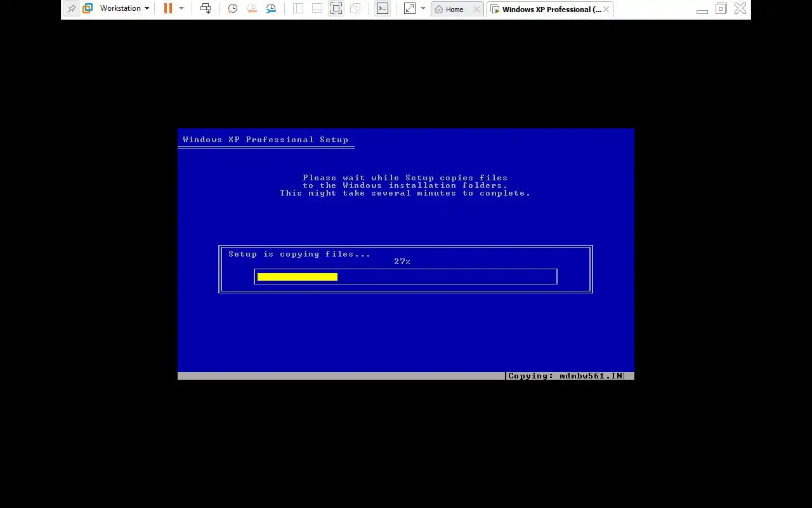Click the stretch guest display icon
Viewport: 812px width, 508px height.
pos(410,9)
